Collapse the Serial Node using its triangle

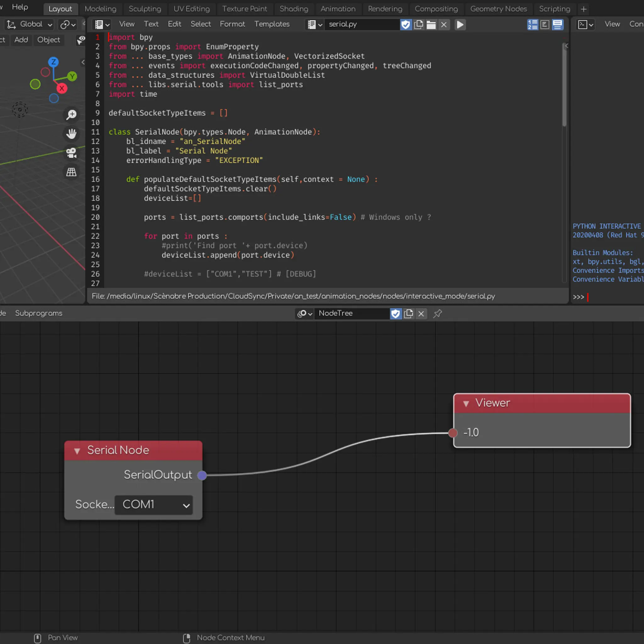tap(77, 451)
